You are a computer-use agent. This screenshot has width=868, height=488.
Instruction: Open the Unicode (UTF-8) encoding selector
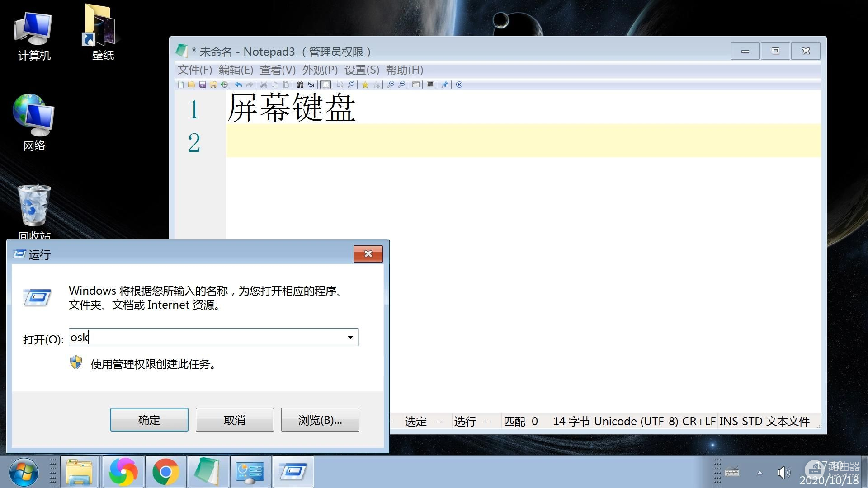click(x=636, y=421)
